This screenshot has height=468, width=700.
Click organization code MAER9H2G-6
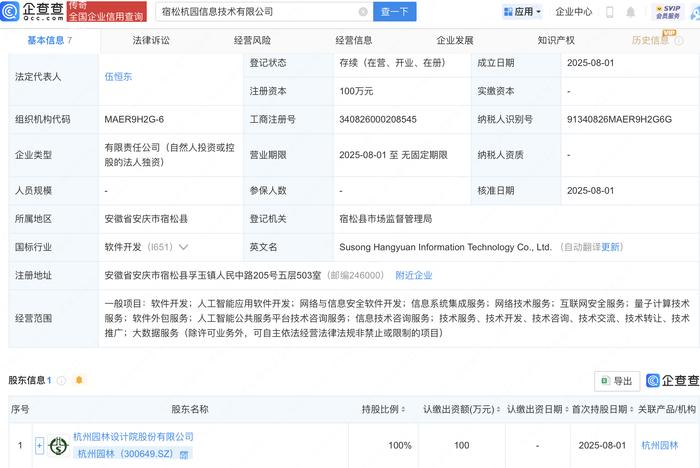coord(134,120)
